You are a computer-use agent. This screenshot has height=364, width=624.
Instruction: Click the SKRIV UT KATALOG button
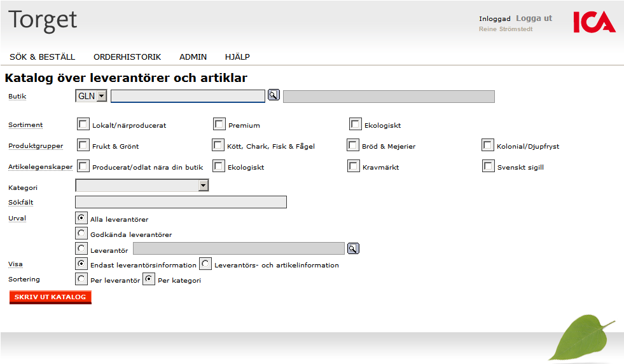(50, 297)
